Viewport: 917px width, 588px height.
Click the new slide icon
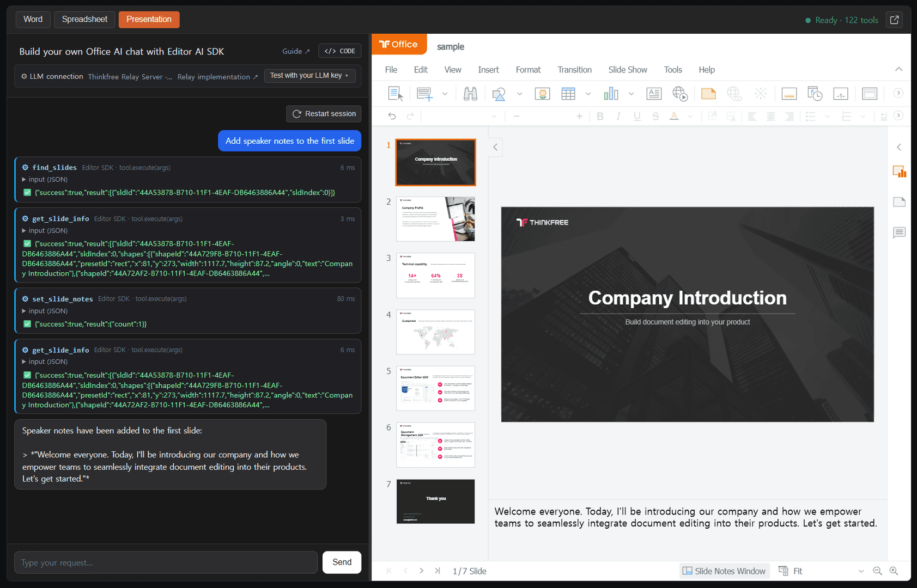(x=424, y=94)
